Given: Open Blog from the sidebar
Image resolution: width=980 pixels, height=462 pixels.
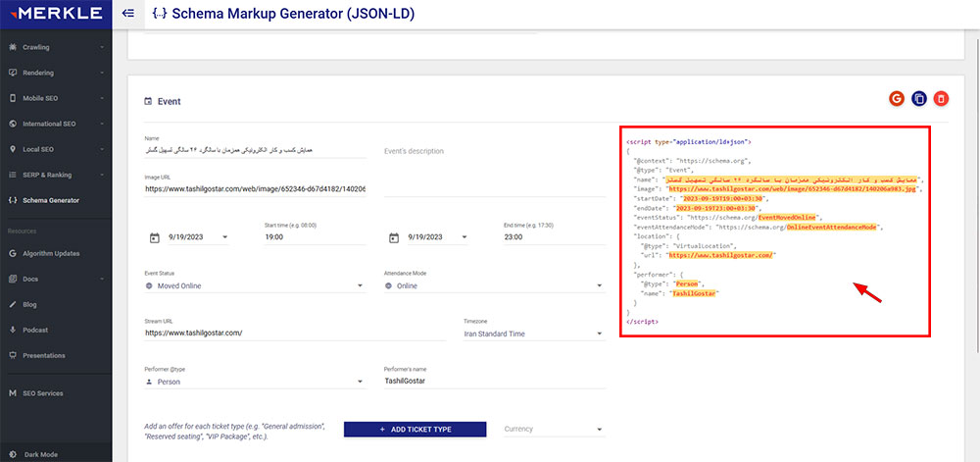Looking at the screenshot, I should [56, 304].
